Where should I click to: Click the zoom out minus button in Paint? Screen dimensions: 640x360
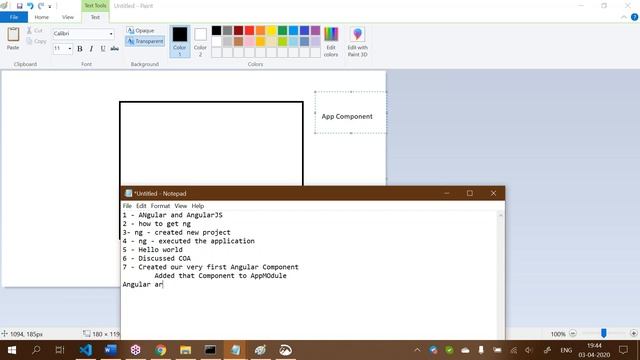click(573, 333)
